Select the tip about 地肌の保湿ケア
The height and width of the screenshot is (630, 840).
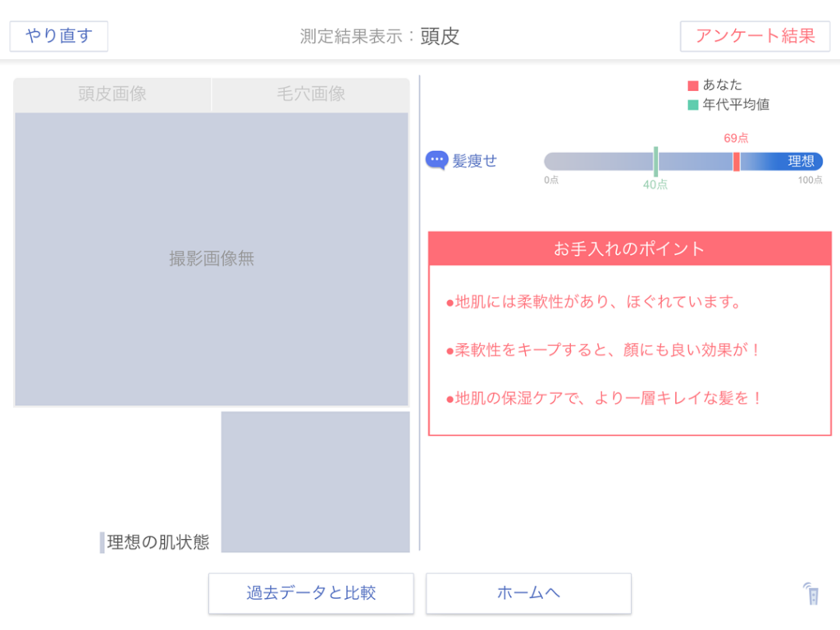(x=605, y=399)
